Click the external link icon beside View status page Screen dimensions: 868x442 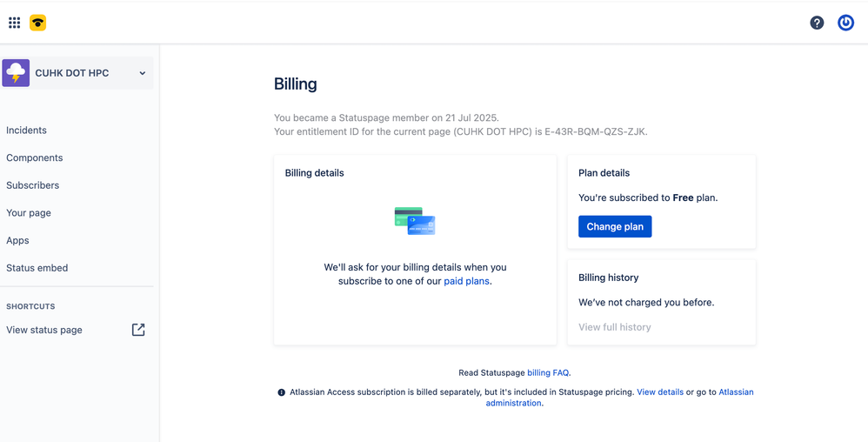tap(137, 330)
